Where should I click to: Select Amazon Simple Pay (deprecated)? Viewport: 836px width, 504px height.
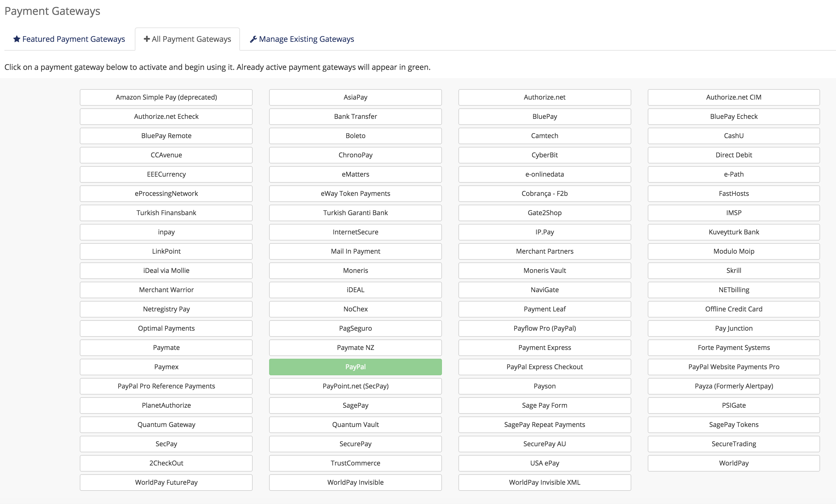click(166, 97)
